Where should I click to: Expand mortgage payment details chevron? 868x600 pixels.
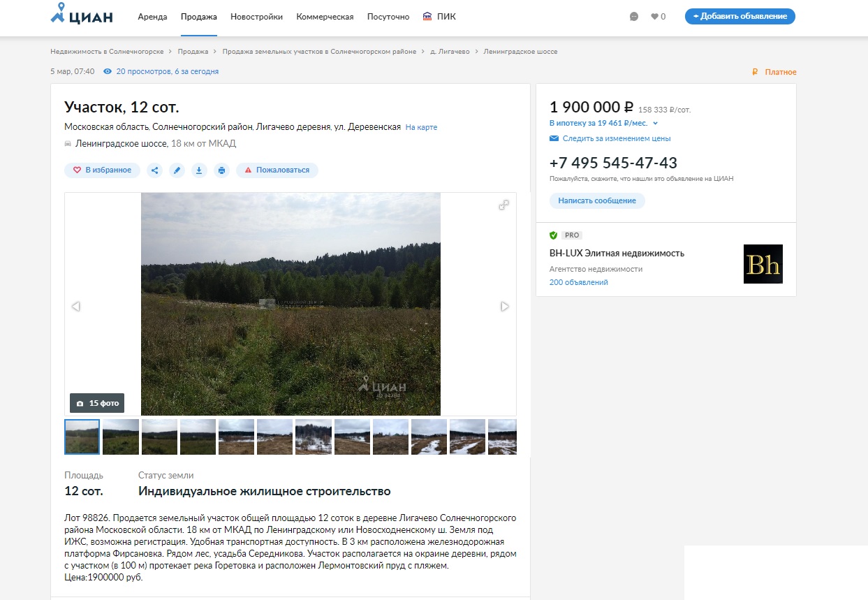pyautogui.click(x=655, y=123)
